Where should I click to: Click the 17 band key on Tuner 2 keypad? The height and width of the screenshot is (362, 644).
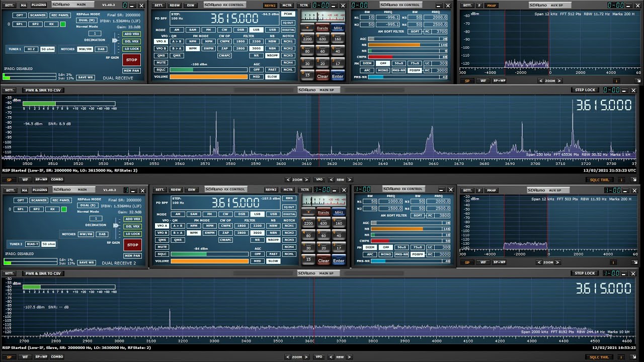pos(339,248)
